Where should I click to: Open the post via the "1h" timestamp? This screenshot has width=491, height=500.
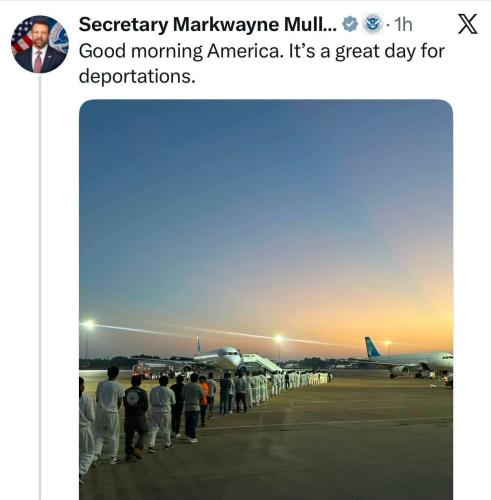(403, 25)
